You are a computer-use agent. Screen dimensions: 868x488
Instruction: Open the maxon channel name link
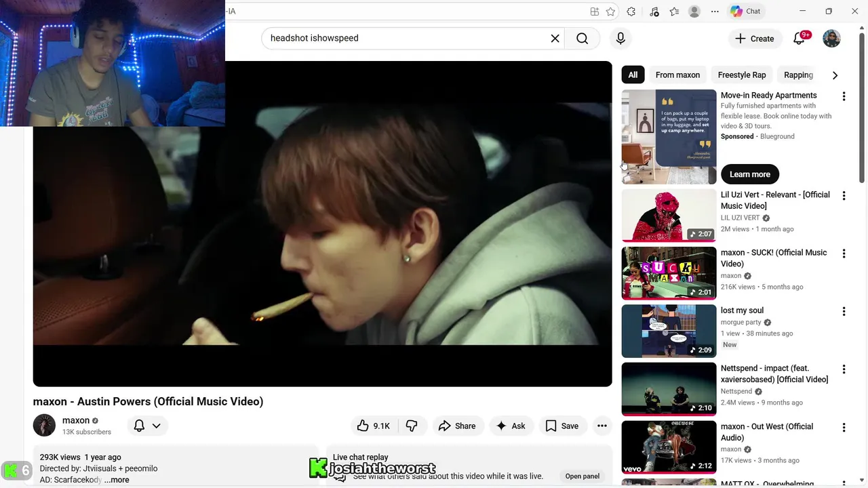click(x=76, y=420)
